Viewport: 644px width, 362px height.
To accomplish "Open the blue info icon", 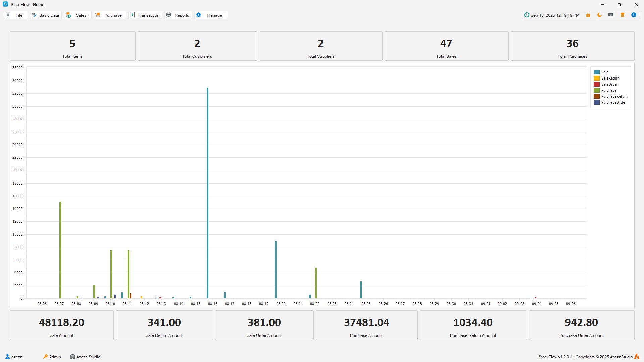I will click(x=634, y=15).
